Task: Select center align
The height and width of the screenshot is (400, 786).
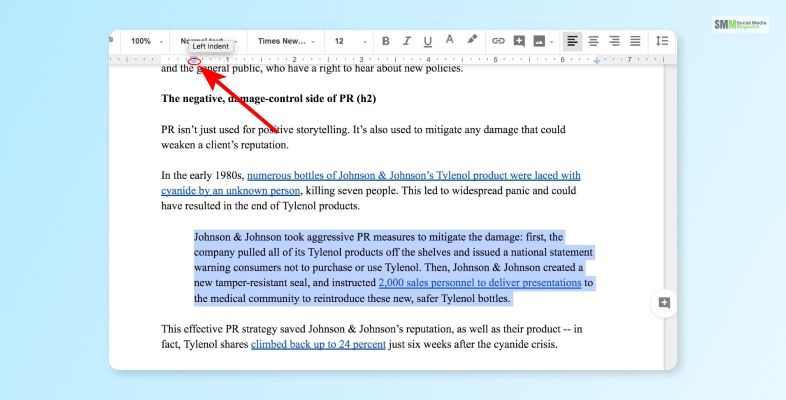Action: pyautogui.click(x=593, y=41)
